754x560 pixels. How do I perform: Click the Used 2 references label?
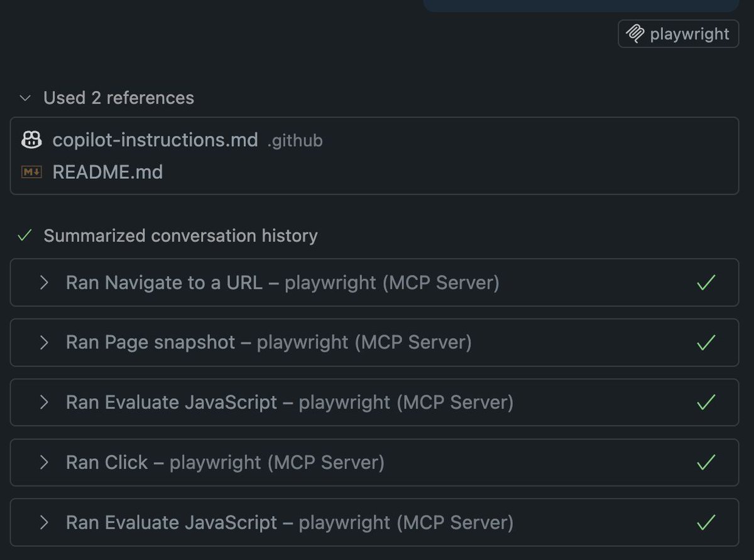click(119, 98)
